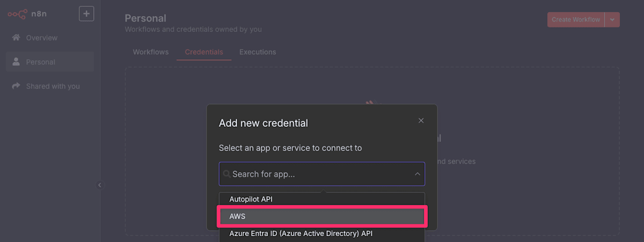The height and width of the screenshot is (242, 644).
Task: Click the Shared with you arrow icon
Action: [x=16, y=86]
